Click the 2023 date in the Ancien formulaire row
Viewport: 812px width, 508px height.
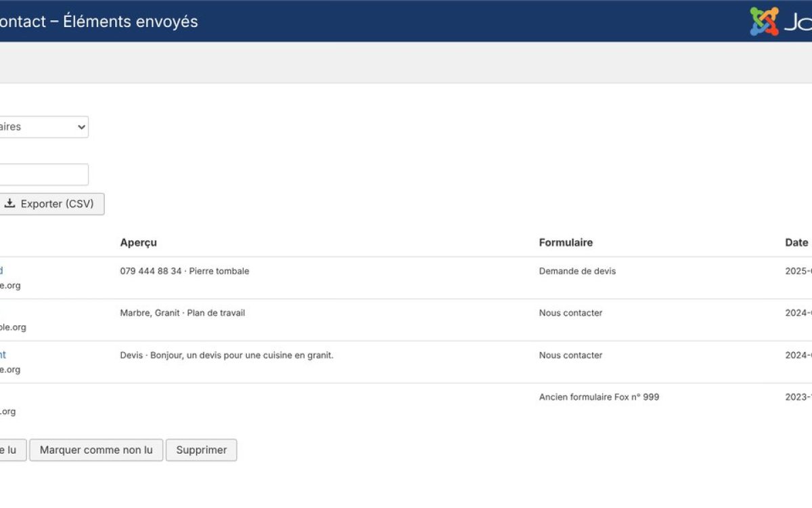[x=798, y=397]
